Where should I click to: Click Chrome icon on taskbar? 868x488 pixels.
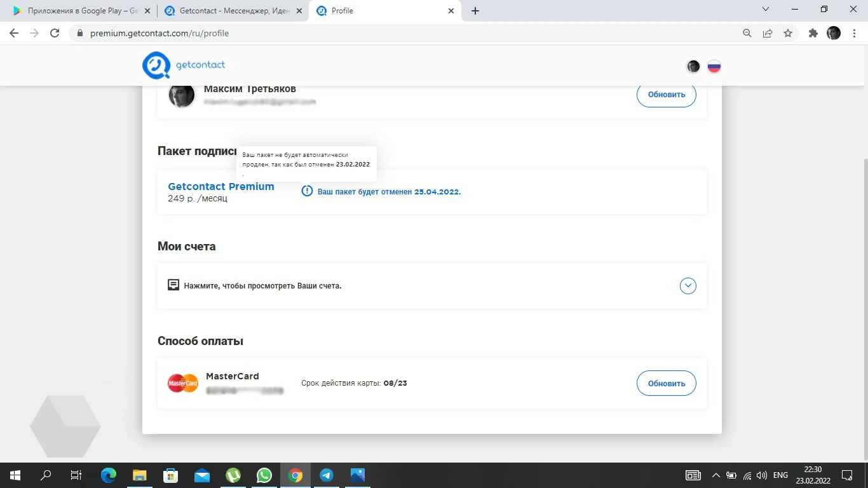tap(295, 475)
